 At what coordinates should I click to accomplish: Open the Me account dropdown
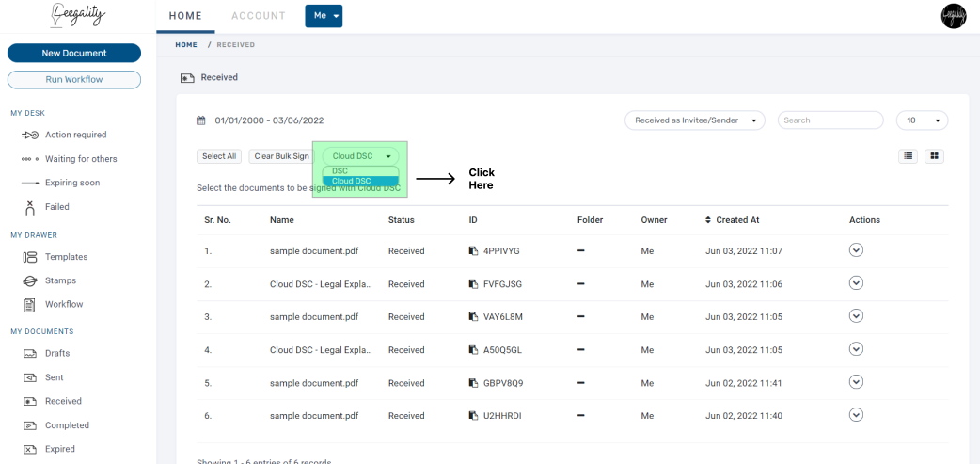(324, 16)
